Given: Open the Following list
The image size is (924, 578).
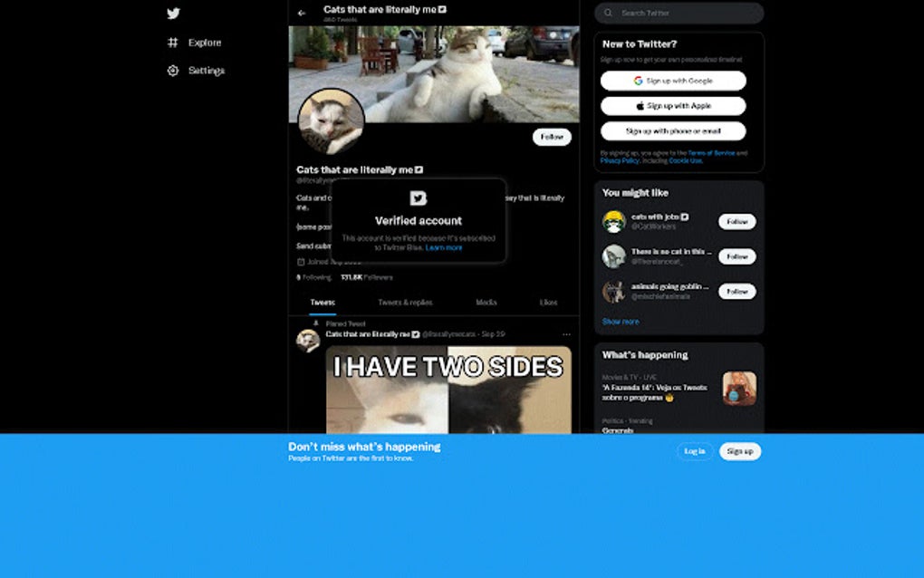Looking at the screenshot, I should point(313,277).
